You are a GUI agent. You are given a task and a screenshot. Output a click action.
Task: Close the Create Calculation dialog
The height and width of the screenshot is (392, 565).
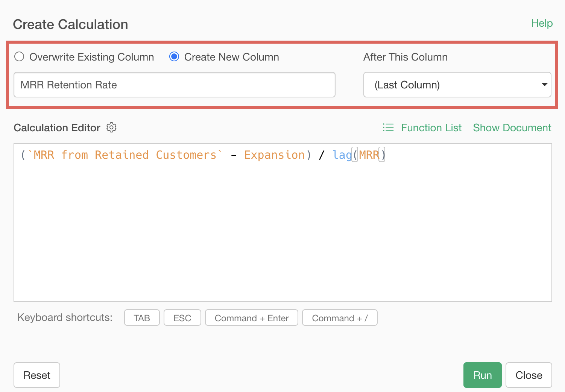(x=529, y=375)
